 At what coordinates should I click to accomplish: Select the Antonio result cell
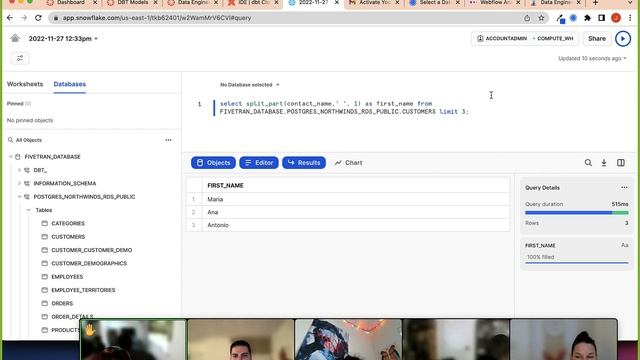coord(356,225)
